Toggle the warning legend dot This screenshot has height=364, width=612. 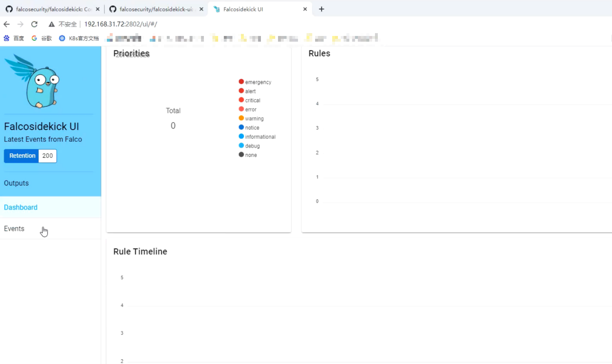241,118
